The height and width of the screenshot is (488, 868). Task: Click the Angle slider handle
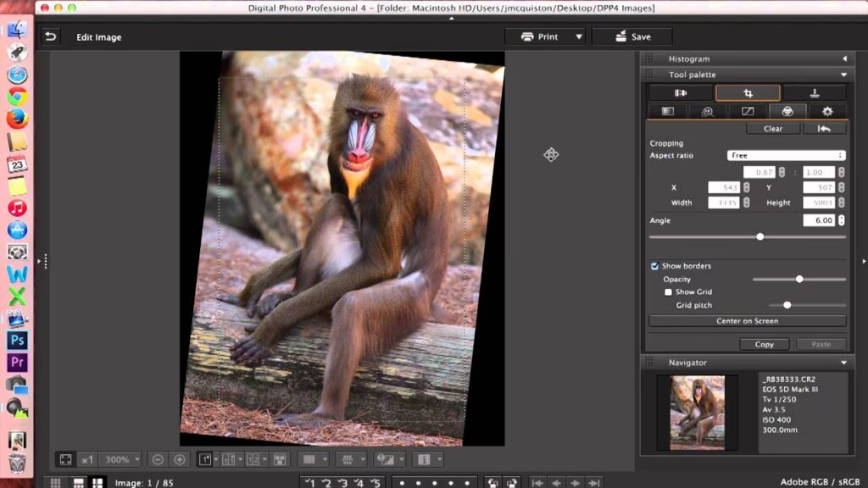pos(760,237)
